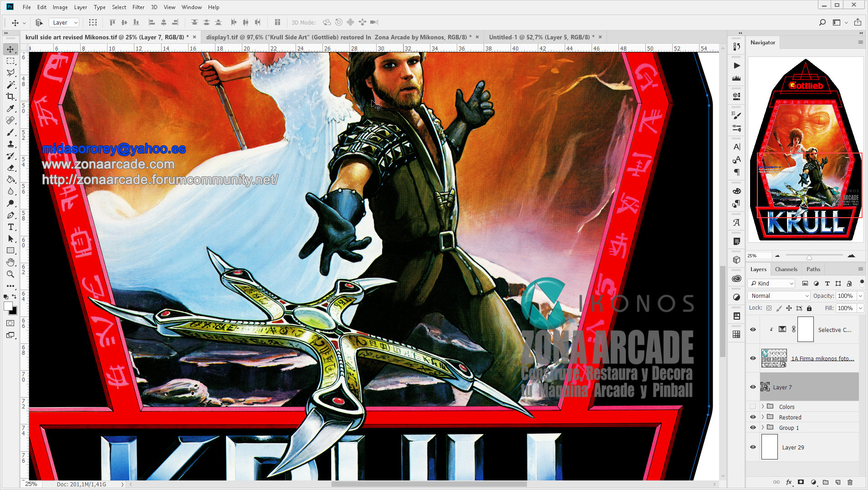Viewport: 868px width, 490px height.
Task: Show the hidden Colors group
Action: (753, 407)
